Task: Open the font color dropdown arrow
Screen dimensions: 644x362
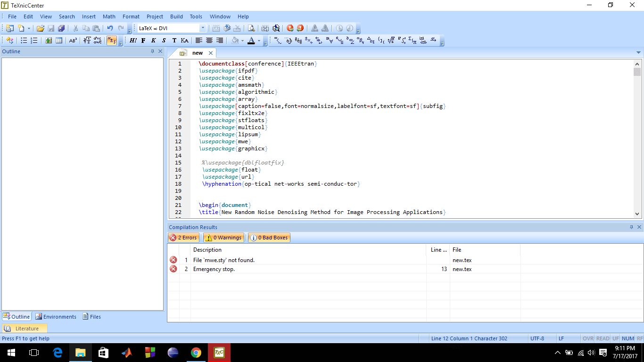Action: [258, 41]
